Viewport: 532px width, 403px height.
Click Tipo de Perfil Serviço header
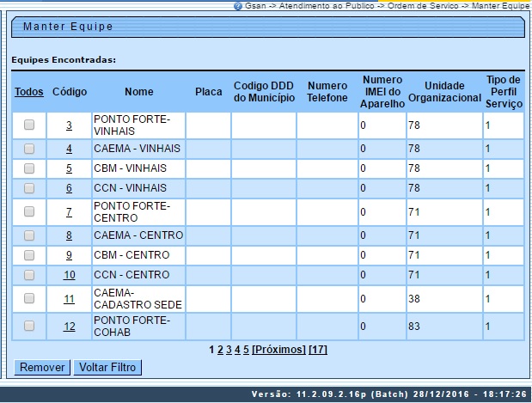(504, 92)
